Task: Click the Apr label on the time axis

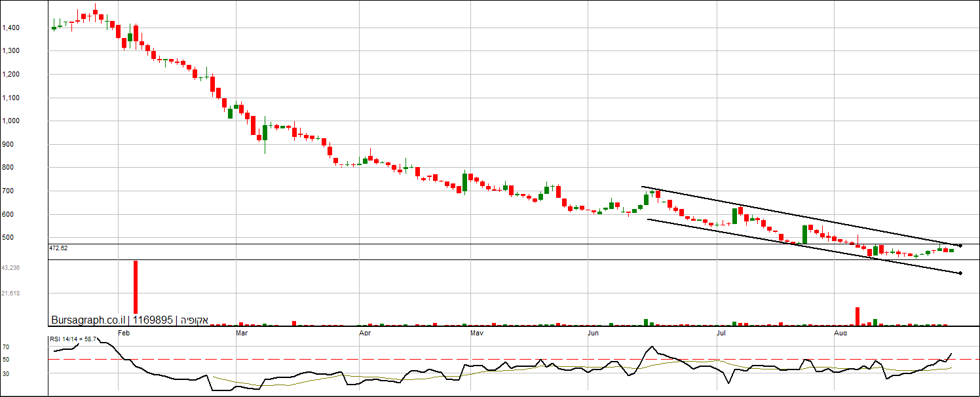Action: point(365,333)
